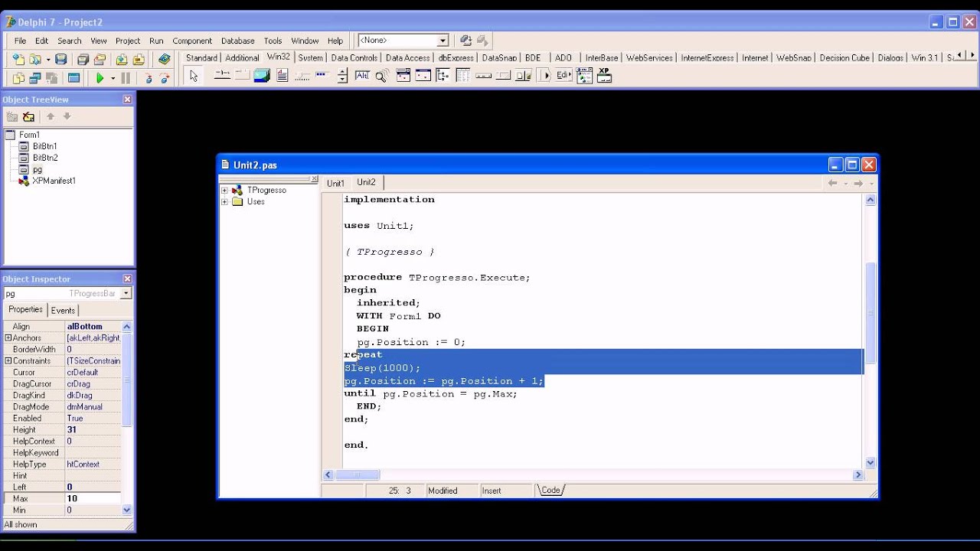Open dropdown arrow beside Run button

[113, 77]
